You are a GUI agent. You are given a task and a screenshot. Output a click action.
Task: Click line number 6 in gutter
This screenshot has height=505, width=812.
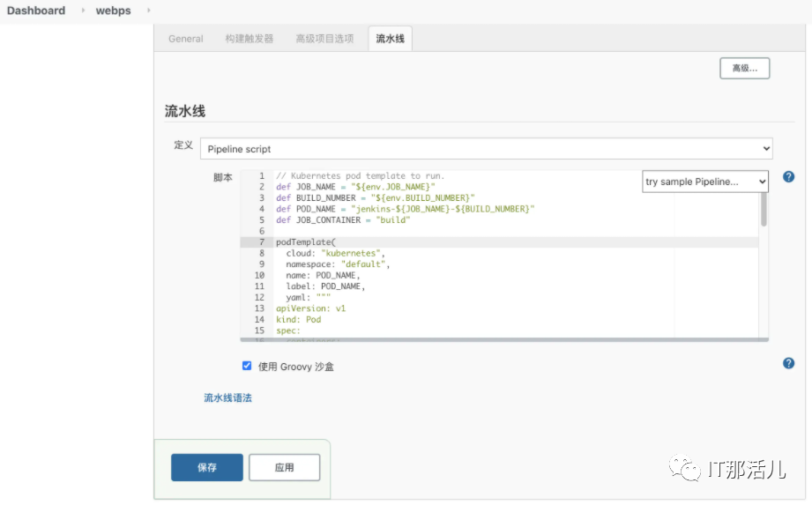262,231
